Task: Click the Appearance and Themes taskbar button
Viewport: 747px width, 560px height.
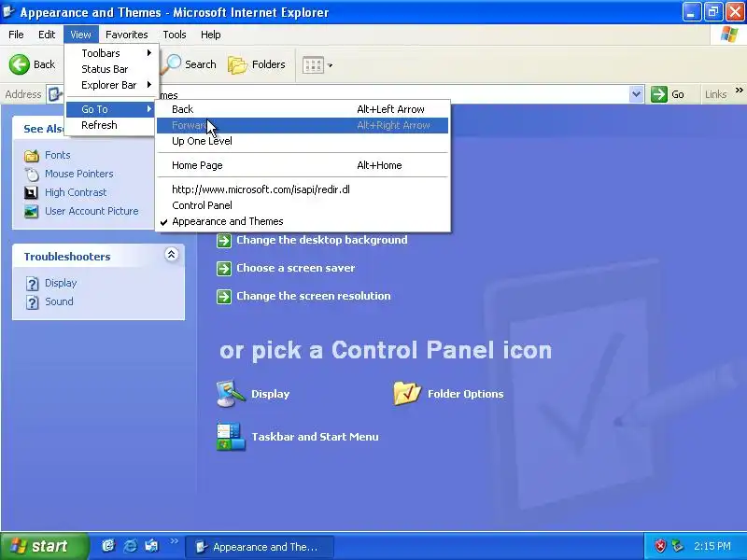Action: [x=260, y=547]
